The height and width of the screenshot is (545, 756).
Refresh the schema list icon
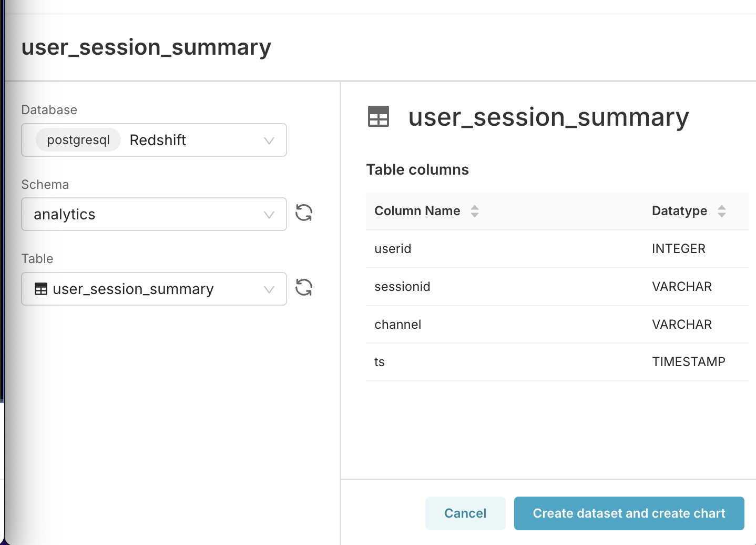304,213
